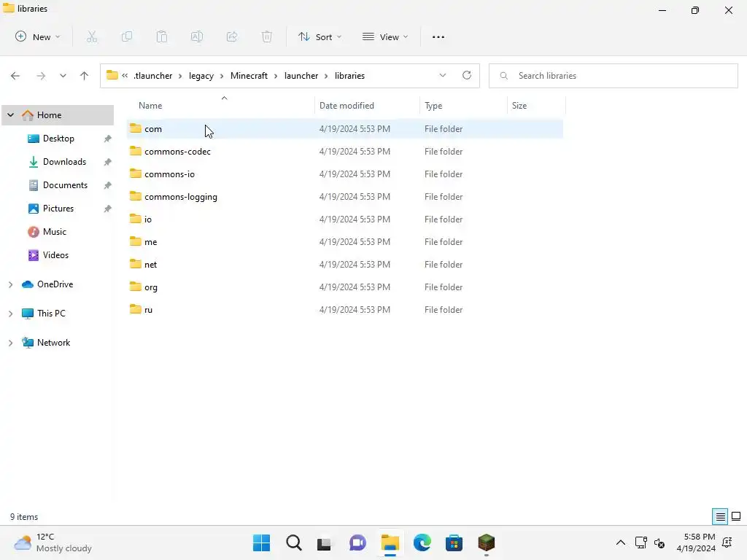The width and height of the screenshot is (747, 560).
Task: Select the com folder
Action: [x=345, y=128]
